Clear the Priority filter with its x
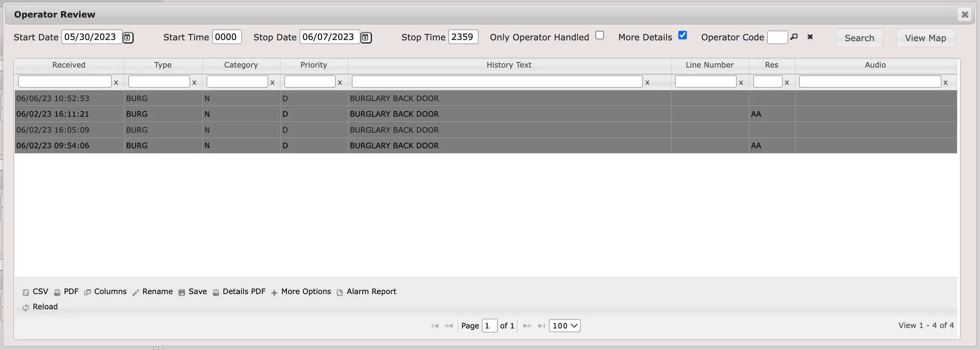Image resolution: width=980 pixels, height=350 pixels. tap(340, 82)
